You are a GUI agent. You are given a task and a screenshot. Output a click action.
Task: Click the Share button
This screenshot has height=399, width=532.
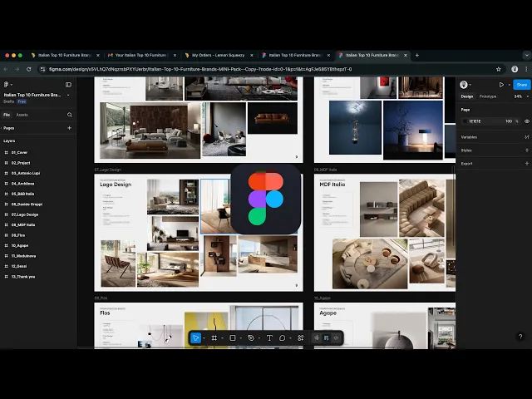pos(522,85)
